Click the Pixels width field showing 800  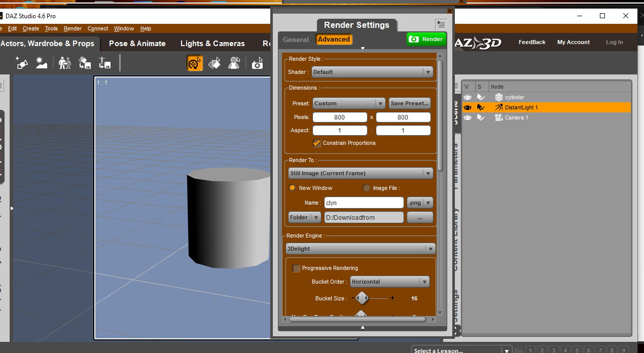click(340, 117)
